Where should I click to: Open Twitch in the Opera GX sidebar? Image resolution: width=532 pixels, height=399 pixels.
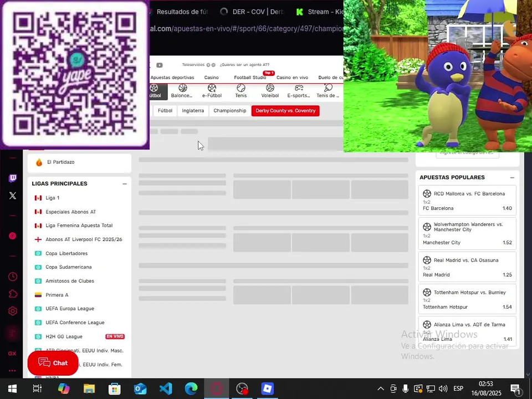pos(13,178)
